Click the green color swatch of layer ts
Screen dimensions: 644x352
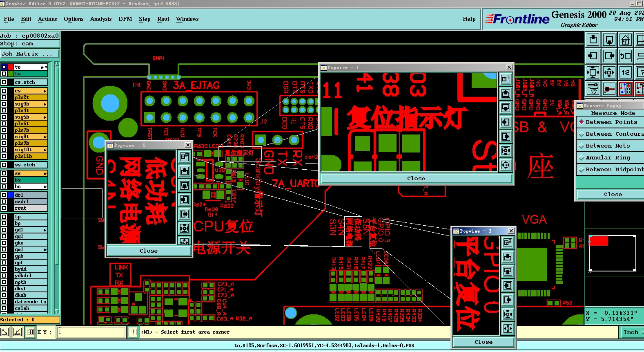pyautogui.click(x=11, y=74)
